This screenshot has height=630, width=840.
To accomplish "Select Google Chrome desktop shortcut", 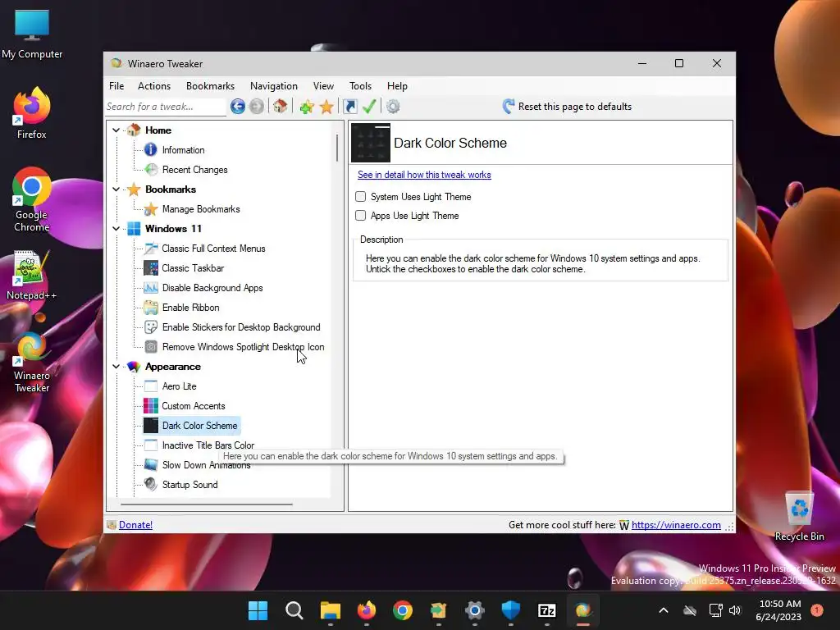I will (x=32, y=200).
